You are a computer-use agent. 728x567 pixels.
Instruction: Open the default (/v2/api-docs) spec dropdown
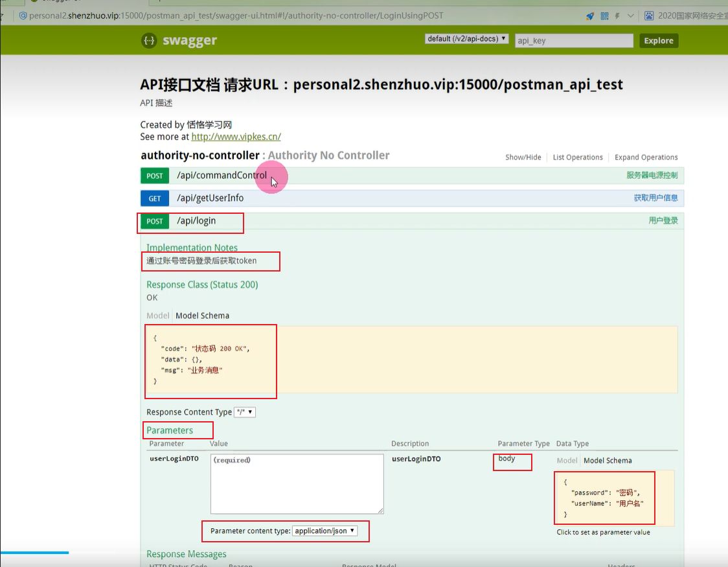click(466, 39)
